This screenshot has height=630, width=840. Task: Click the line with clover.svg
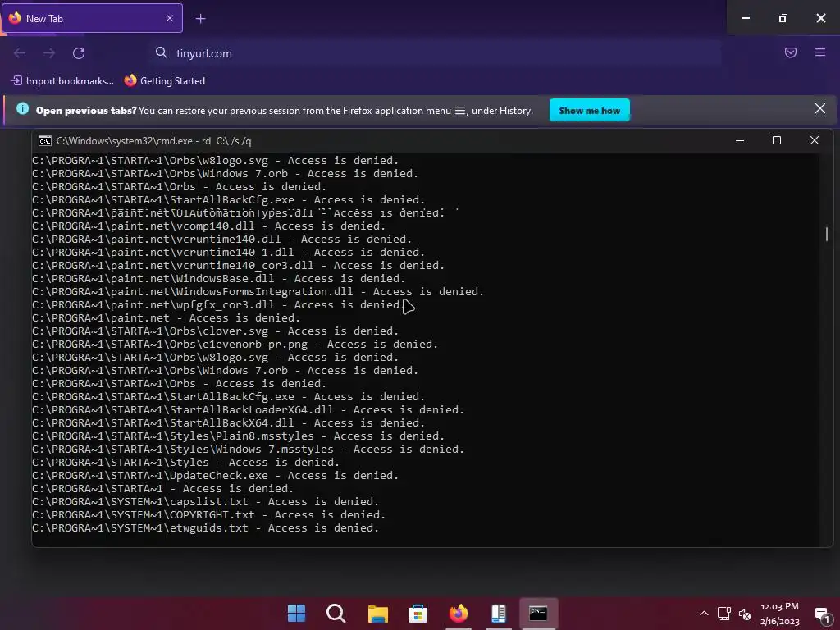coord(216,331)
